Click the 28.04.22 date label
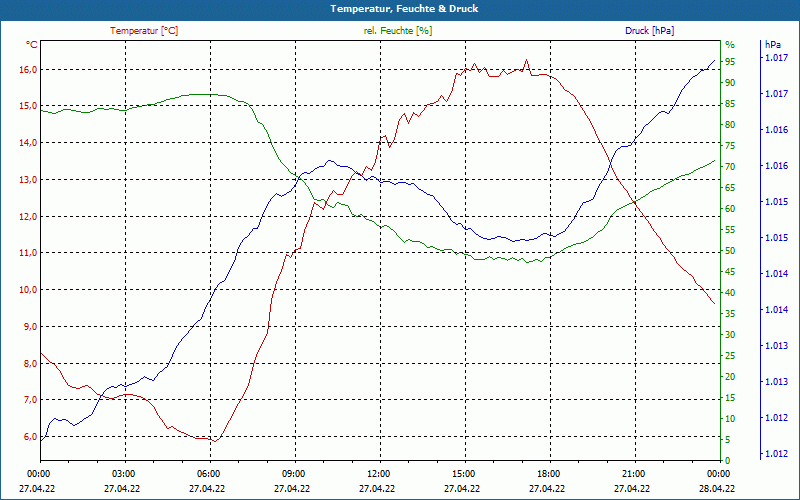Viewport: 800px width, 500px height. coord(717,488)
